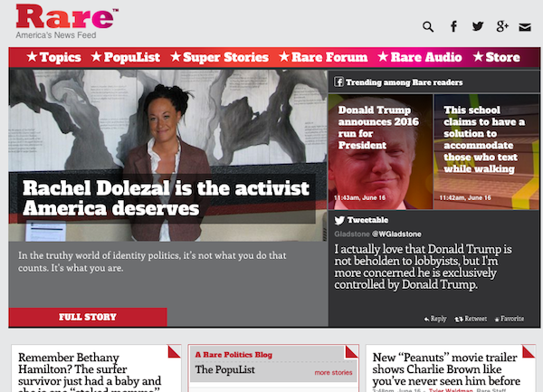
Task: Select PopuList in the navigation bar
Action: point(126,57)
